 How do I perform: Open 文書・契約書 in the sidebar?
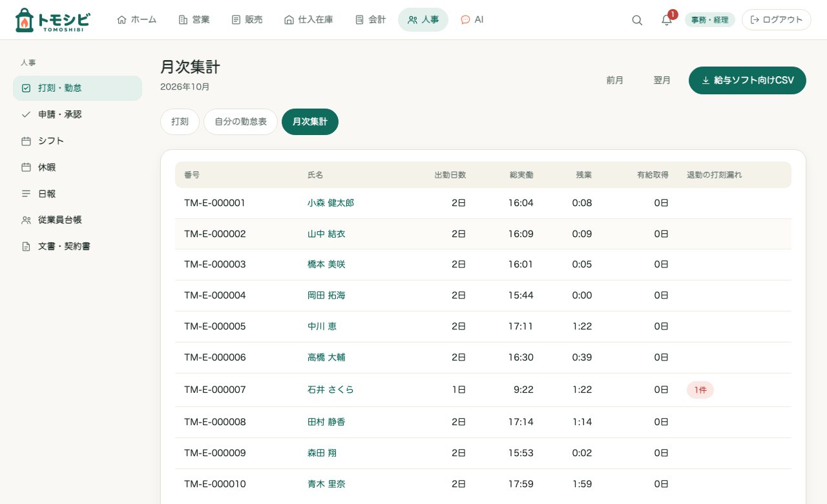point(78,247)
